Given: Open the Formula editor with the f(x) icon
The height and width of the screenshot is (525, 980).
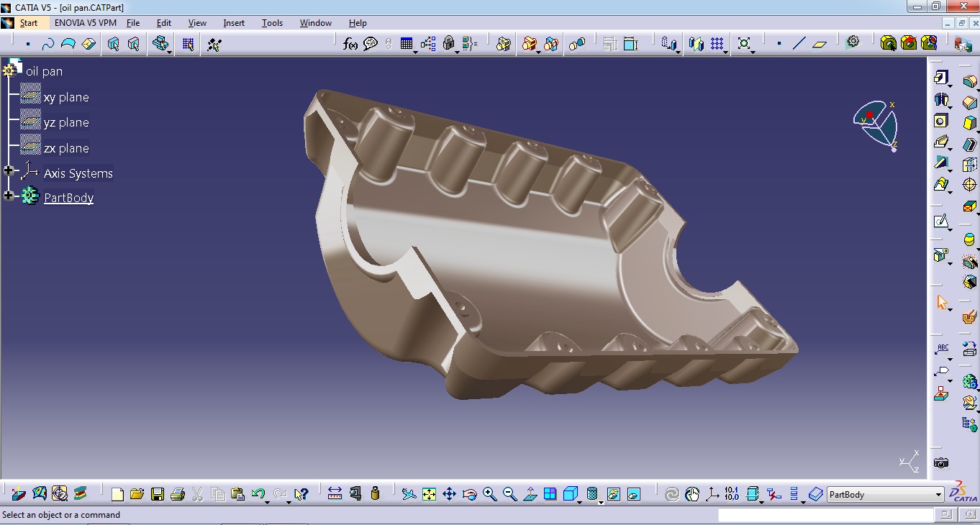Looking at the screenshot, I should 350,44.
